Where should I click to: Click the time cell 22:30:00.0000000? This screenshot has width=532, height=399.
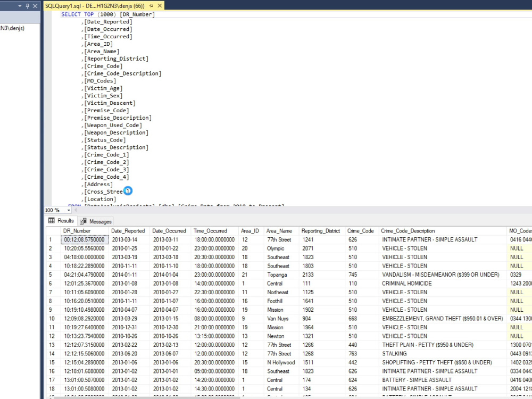coord(215,292)
